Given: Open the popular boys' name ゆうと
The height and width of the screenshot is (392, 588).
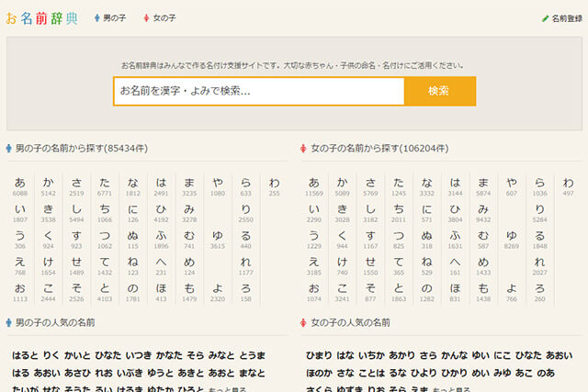Looking at the screenshot, I should 160,374.
